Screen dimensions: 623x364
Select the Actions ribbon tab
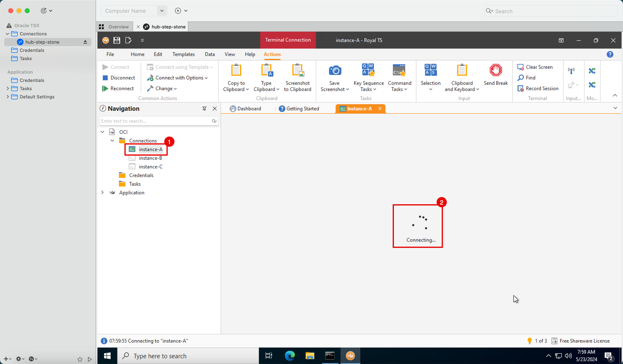(272, 54)
